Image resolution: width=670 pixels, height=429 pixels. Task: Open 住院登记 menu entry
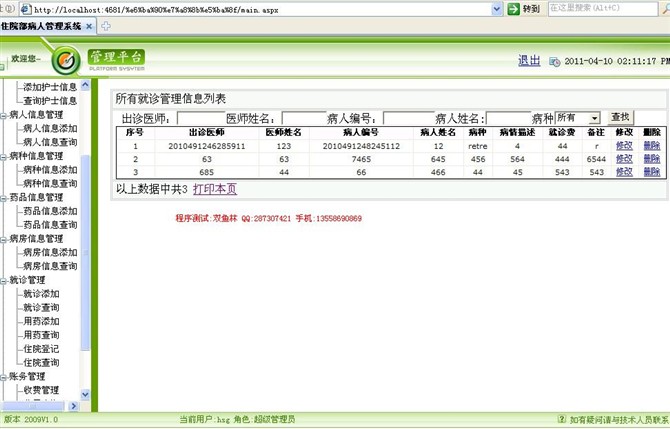(41, 349)
